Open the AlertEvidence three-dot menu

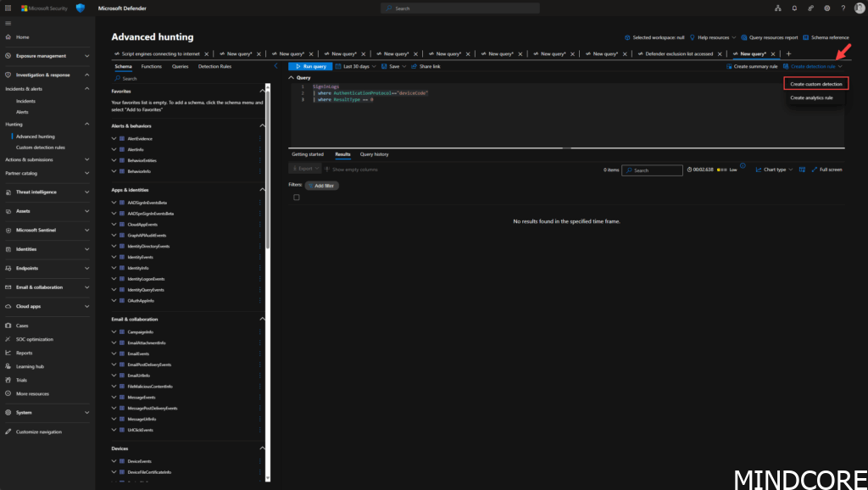259,138
